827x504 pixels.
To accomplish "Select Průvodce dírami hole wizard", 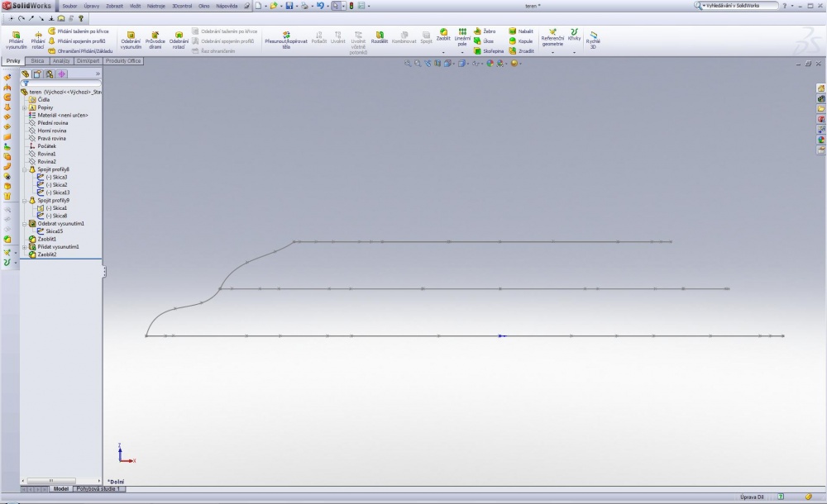I will point(155,40).
